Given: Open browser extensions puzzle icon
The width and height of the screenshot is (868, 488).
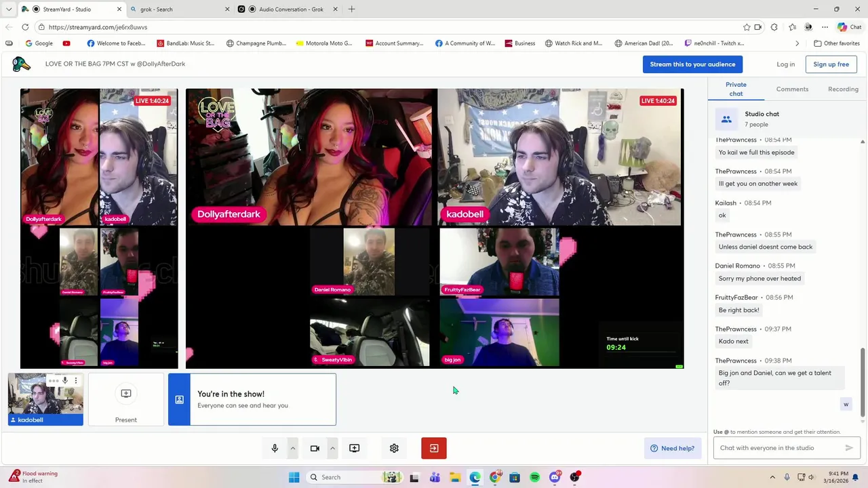Looking at the screenshot, I should tap(774, 27).
